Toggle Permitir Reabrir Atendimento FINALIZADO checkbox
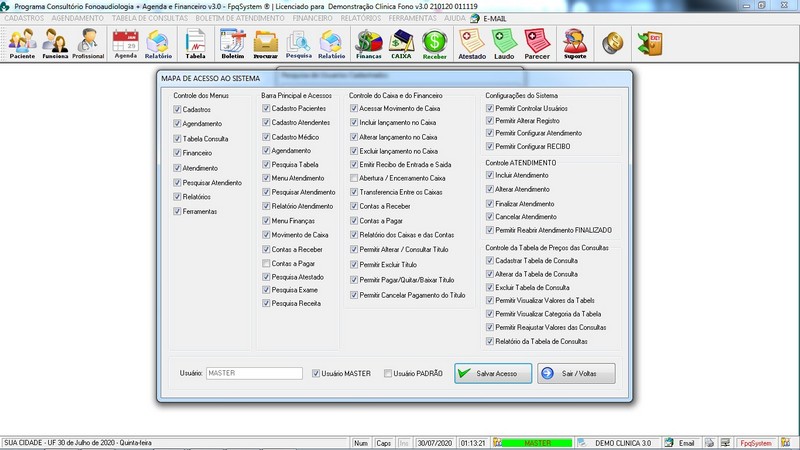 [x=490, y=230]
